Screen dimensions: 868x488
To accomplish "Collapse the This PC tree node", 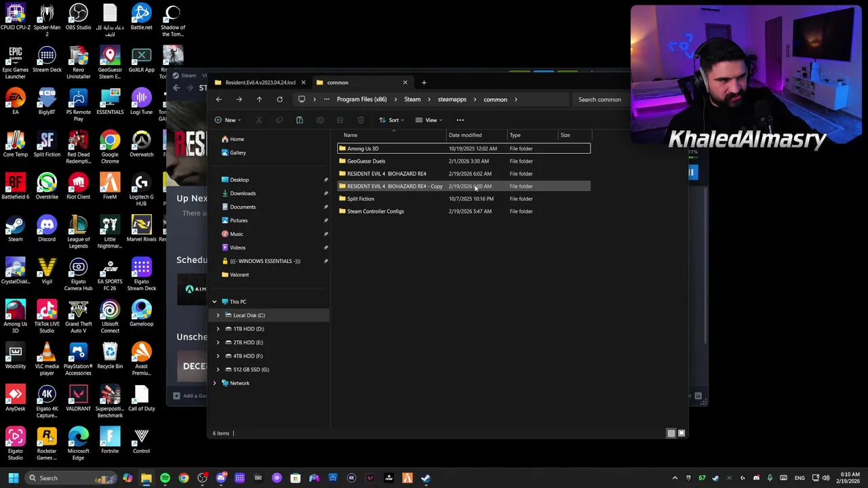I will pos(214,302).
